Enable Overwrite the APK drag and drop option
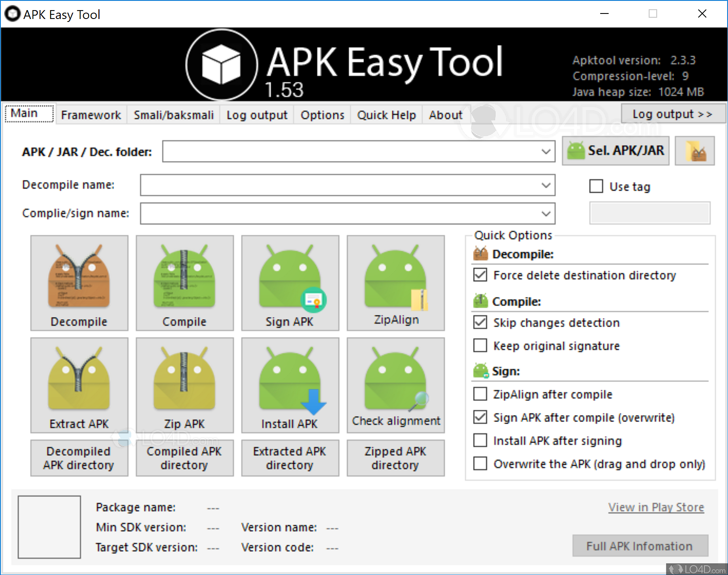The image size is (728, 575). [x=480, y=463]
